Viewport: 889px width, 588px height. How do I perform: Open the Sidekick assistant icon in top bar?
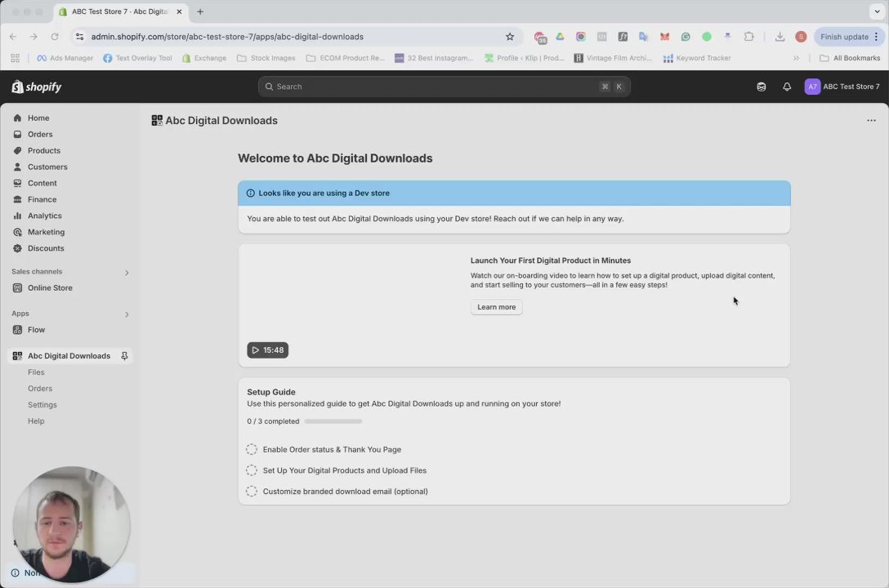[x=762, y=87]
